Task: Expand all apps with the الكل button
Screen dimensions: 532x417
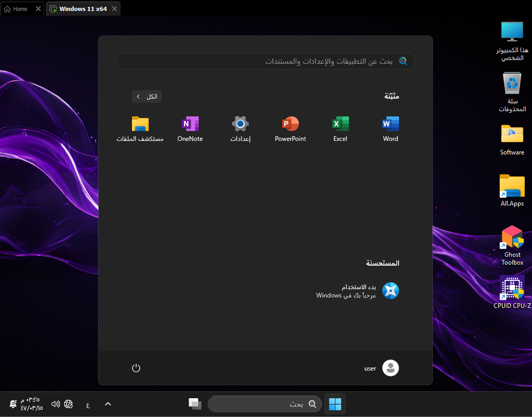Action: [147, 97]
